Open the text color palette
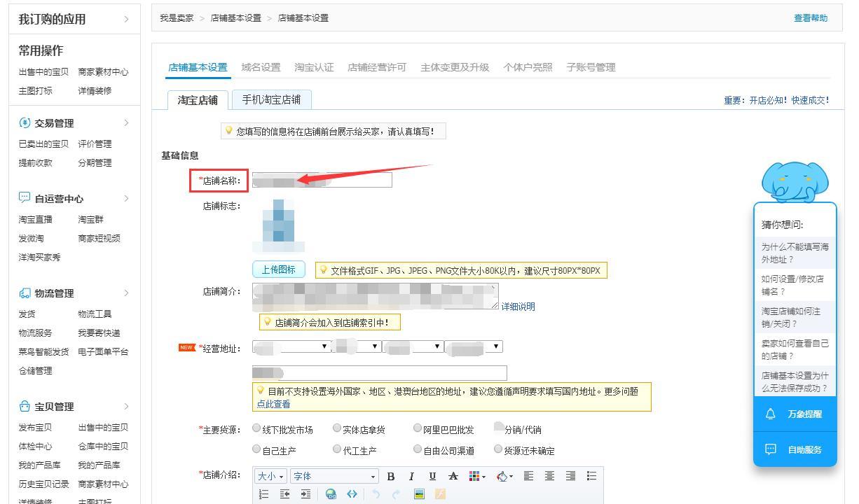Screen dimensions: 859x504 tap(476, 476)
